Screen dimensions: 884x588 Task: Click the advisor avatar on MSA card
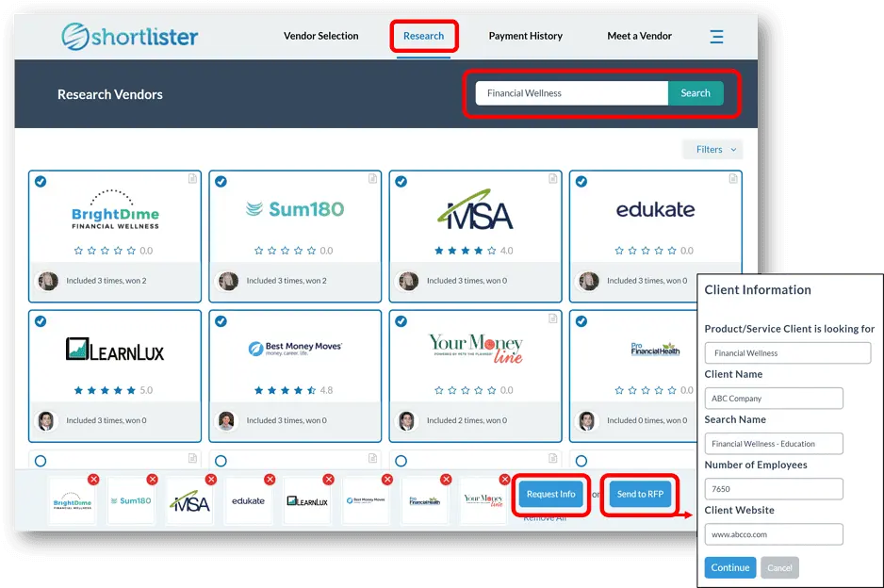408,281
